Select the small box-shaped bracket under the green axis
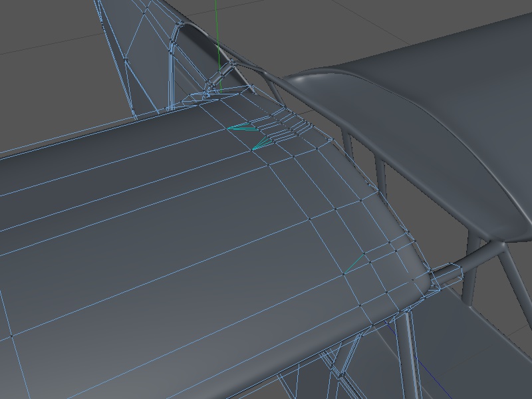532x399 pixels. (x=197, y=98)
